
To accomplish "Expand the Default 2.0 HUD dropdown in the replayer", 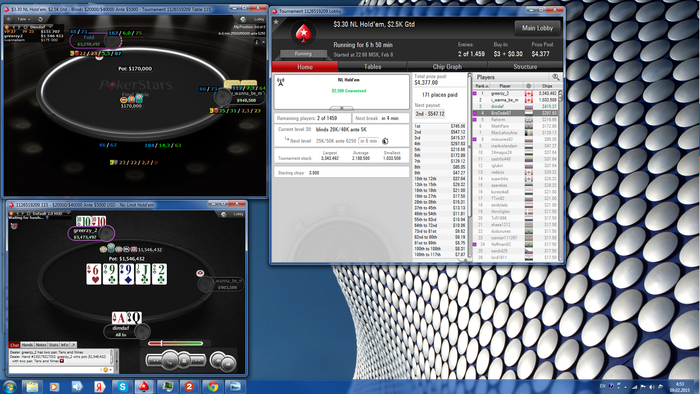I will click(68, 213).
